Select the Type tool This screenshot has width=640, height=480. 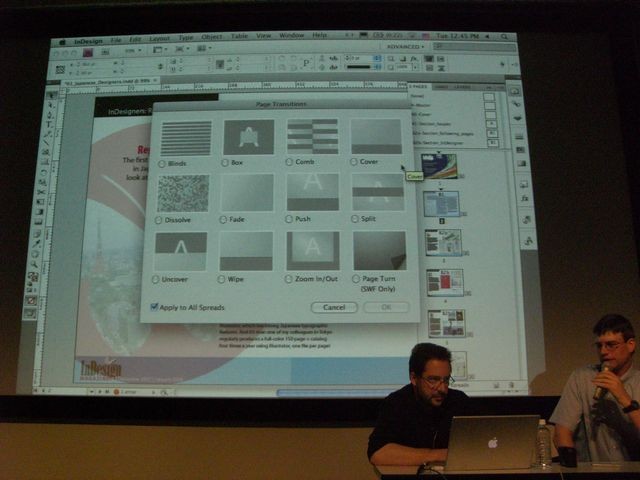coord(49,125)
